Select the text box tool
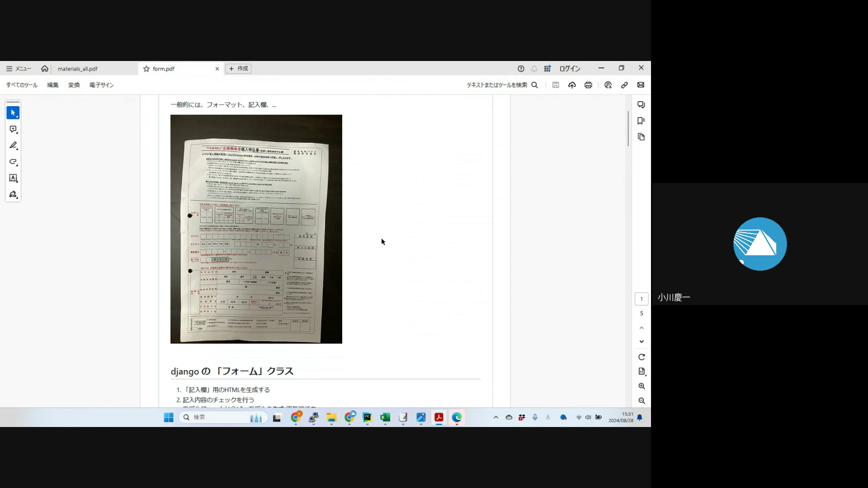Screen dimensions: 868x488 13,178
